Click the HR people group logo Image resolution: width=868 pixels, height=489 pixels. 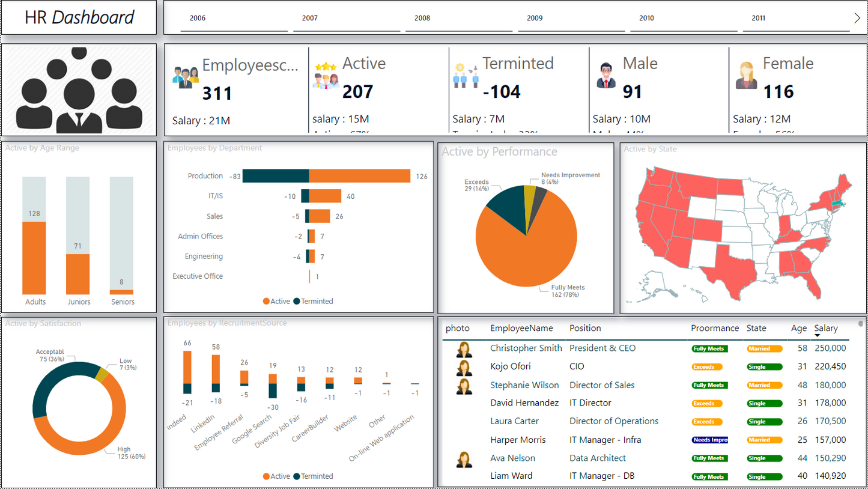point(79,90)
